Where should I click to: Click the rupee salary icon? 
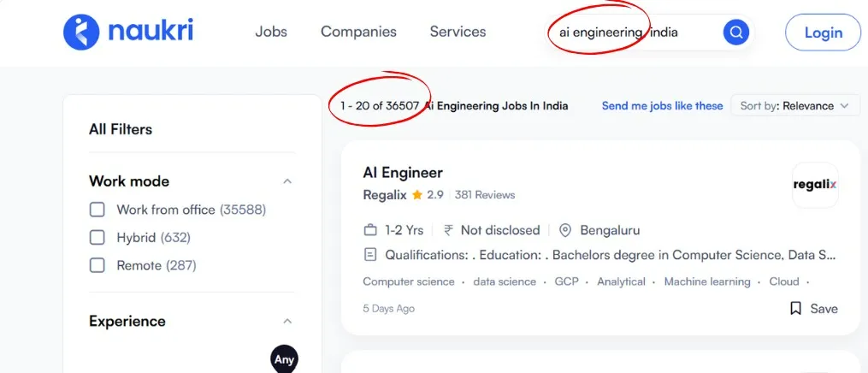click(x=448, y=230)
